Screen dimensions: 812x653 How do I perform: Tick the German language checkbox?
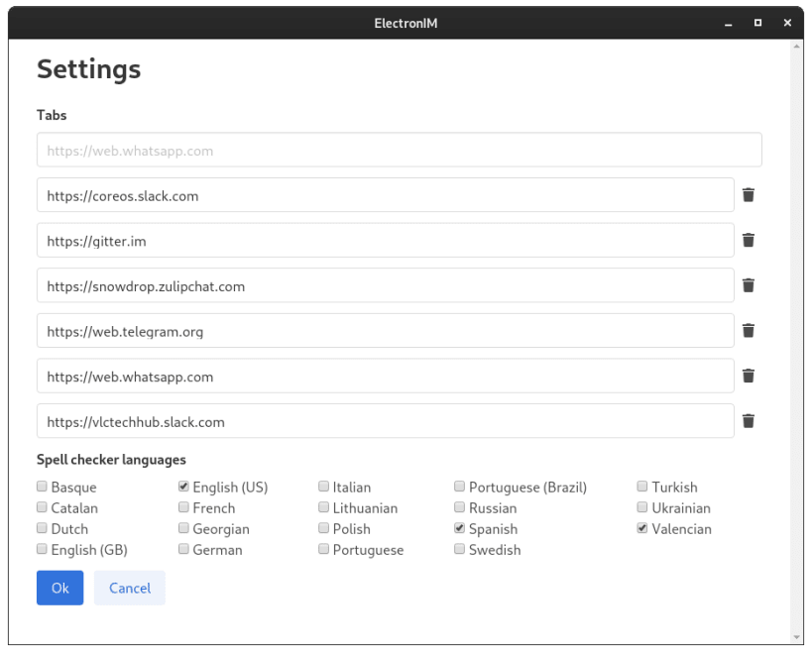point(183,549)
